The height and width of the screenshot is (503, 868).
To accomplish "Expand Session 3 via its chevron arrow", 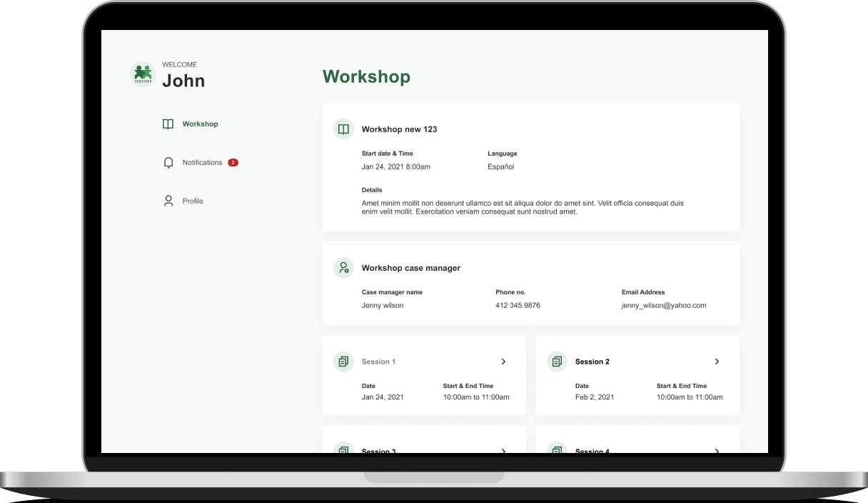I will point(503,450).
